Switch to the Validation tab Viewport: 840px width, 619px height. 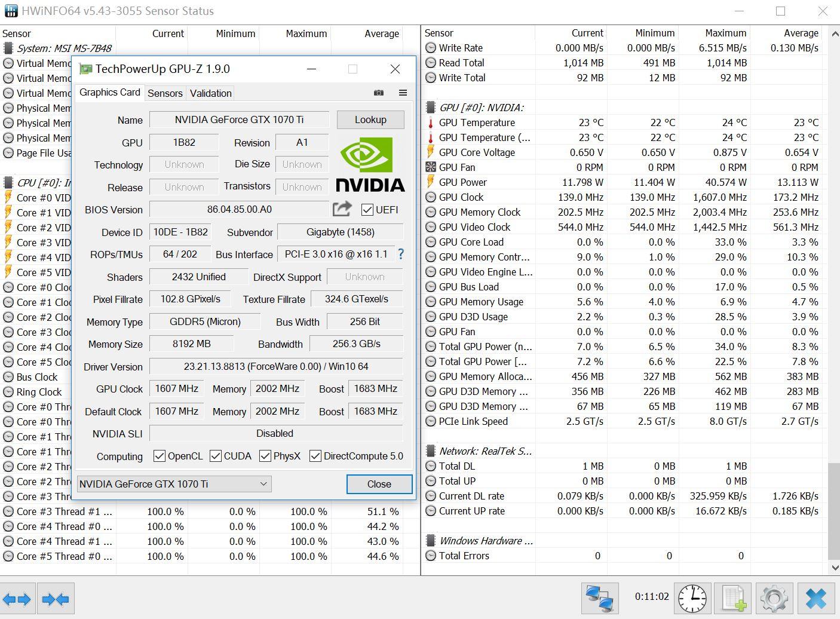click(x=210, y=93)
